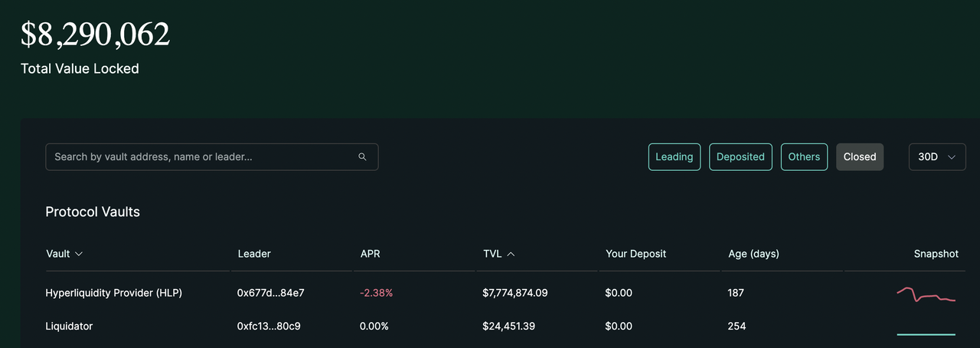Click the search magnifier icon
The height and width of the screenshot is (348, 980).
362,157
